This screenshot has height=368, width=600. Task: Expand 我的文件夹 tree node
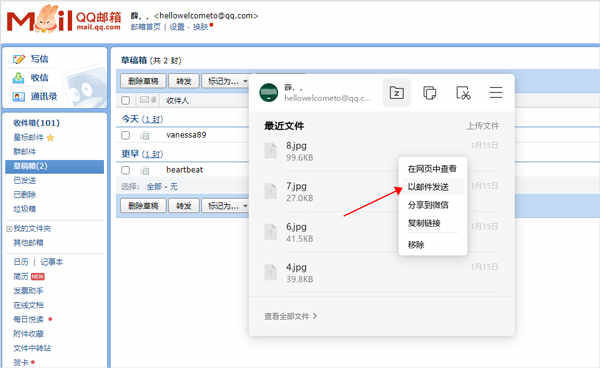tap(9, 229)
